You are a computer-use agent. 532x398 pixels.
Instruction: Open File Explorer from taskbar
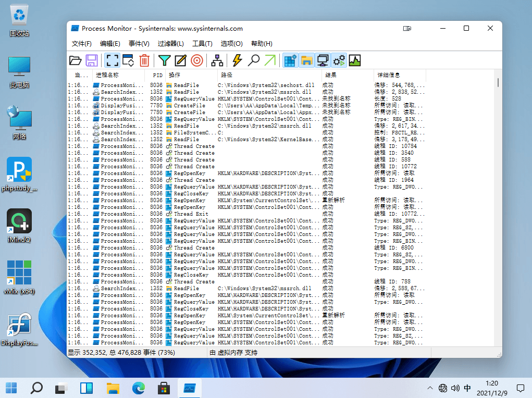pyautogui.click(x=113, y=388)
